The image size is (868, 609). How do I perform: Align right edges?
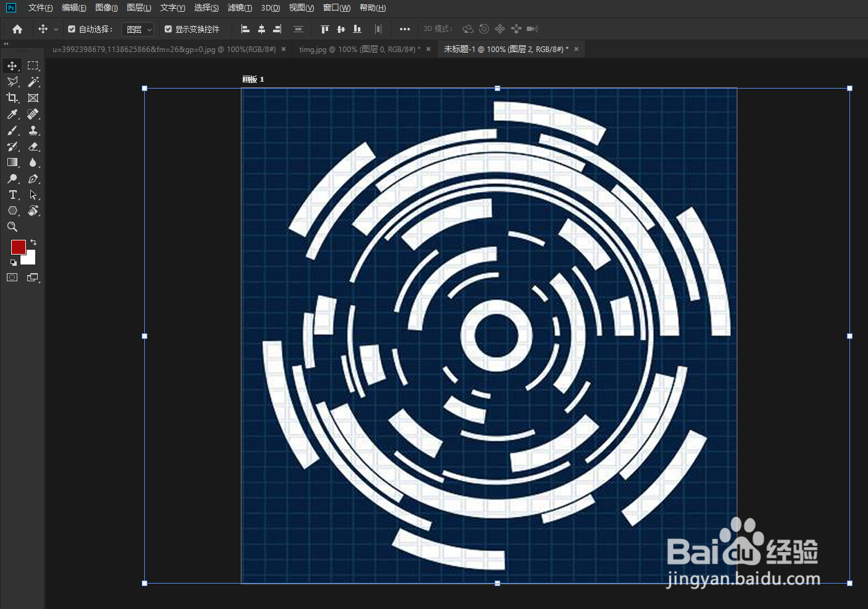pyautogui.click(x=277, y=29)
